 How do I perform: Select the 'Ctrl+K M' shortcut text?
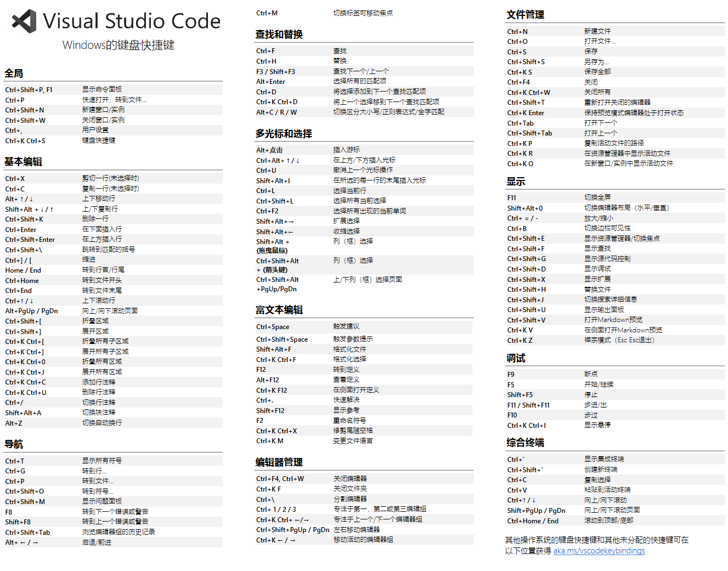tap(270, 441)
